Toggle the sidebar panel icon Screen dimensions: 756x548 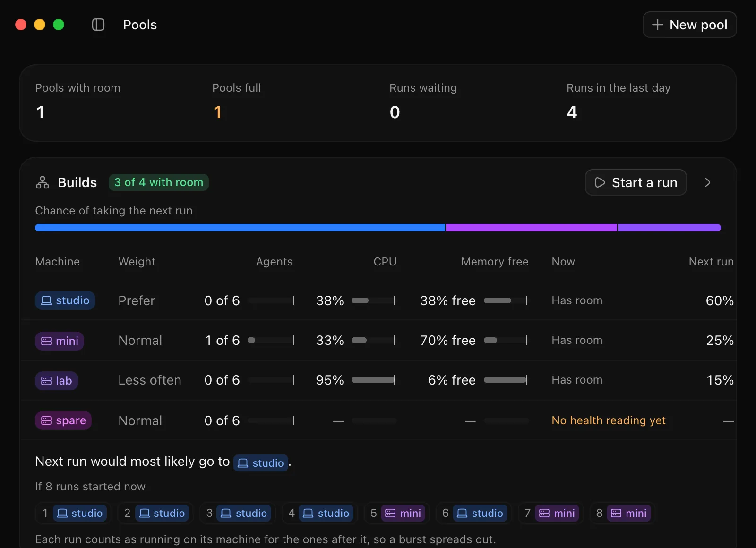[98, 25]
